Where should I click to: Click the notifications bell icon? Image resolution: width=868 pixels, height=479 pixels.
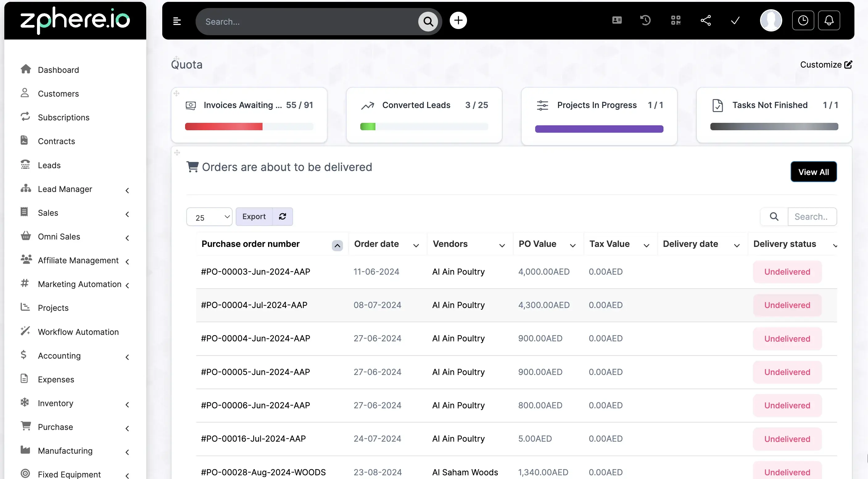click(829, 20)
